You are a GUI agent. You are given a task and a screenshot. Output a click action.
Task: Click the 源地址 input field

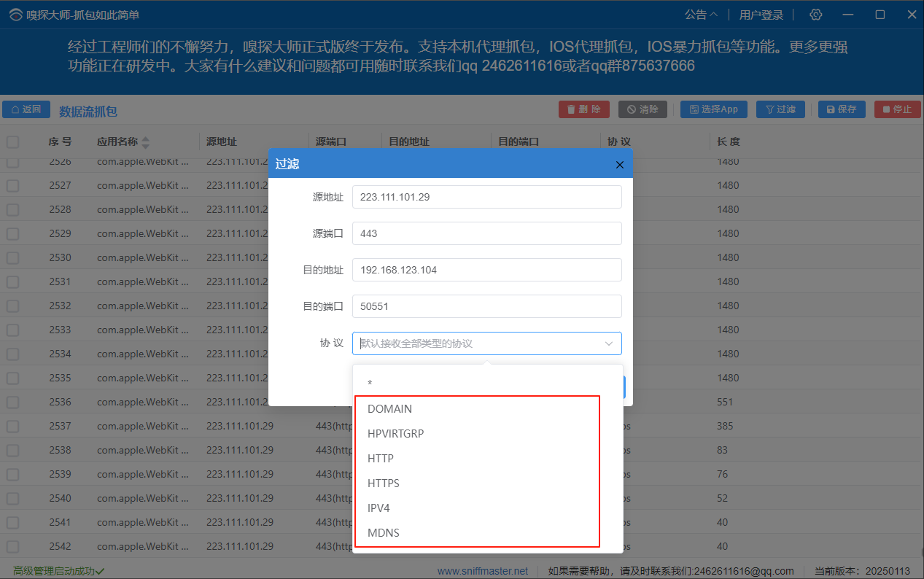coord(486,197)
